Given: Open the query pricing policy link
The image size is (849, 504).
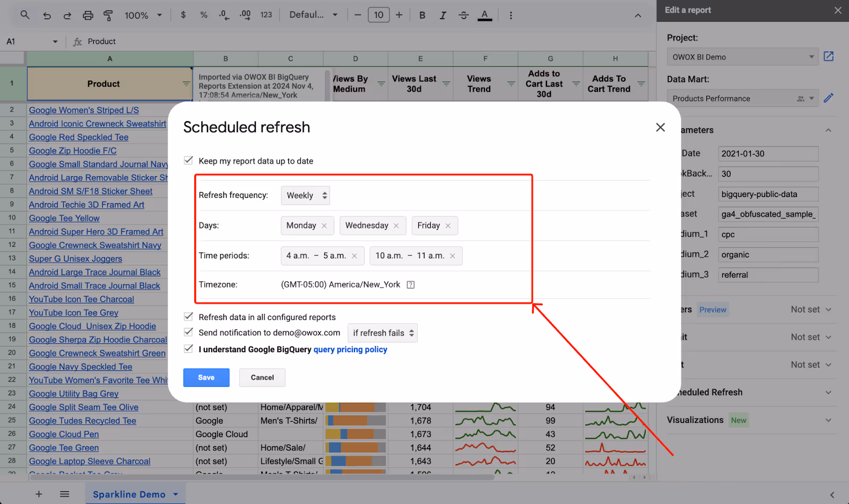Looking at the screenshot, I should tap(350, 349).
